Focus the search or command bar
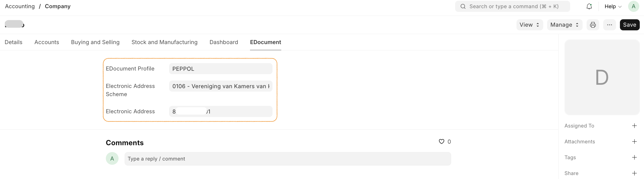 tap(513, 6)
